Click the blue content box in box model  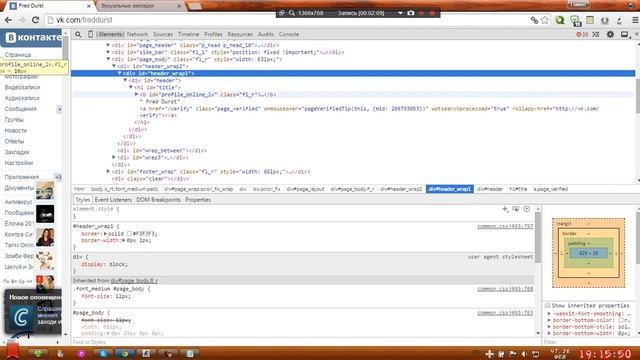coord(589,253)
